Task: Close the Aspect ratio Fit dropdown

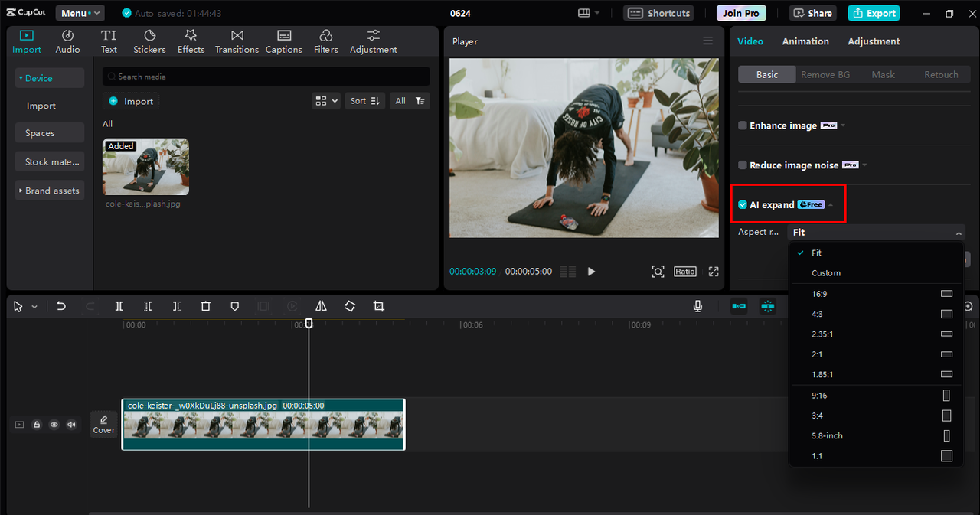Action: pos(877,233)
